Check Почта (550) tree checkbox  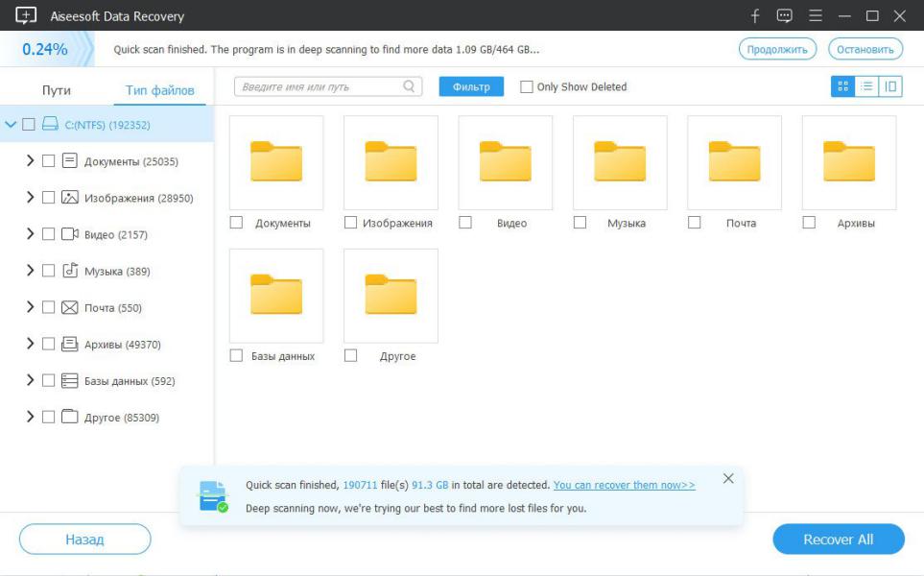click(48, 307)
